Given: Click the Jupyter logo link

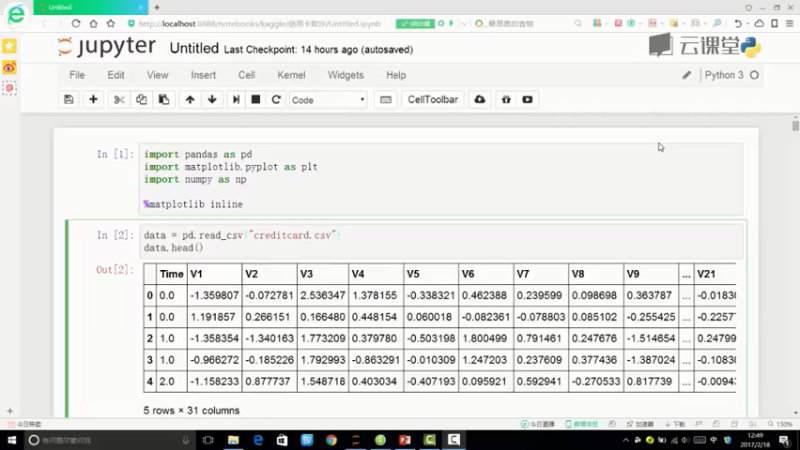Looking at the screenshot, I should 107,47.
